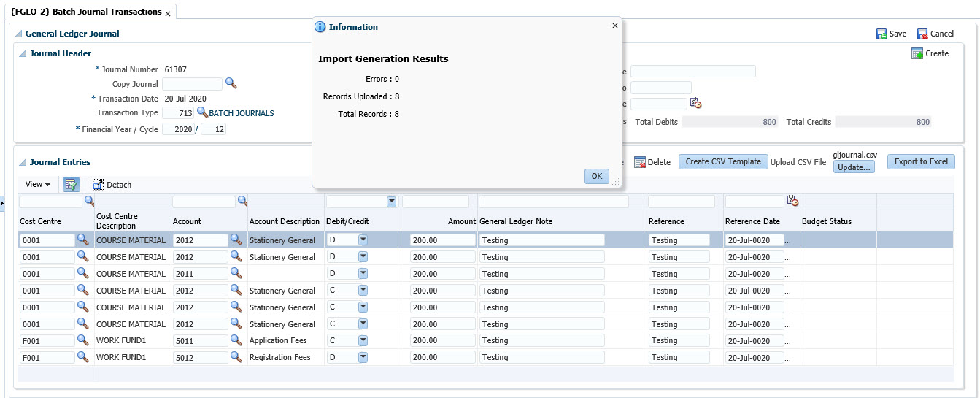Select the Batch Journal Transactions tab
This screenshot has width=980, height=398.
coord(85,12)
